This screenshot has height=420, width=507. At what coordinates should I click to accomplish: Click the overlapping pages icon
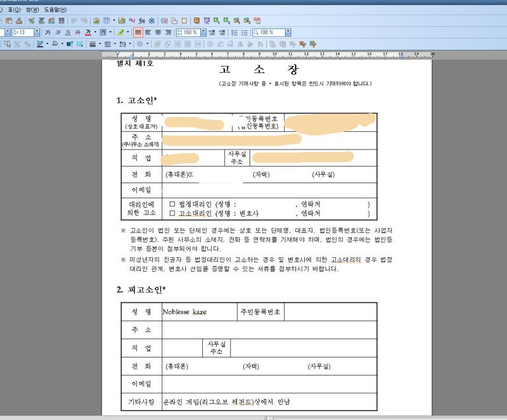(x=174, y=21)
